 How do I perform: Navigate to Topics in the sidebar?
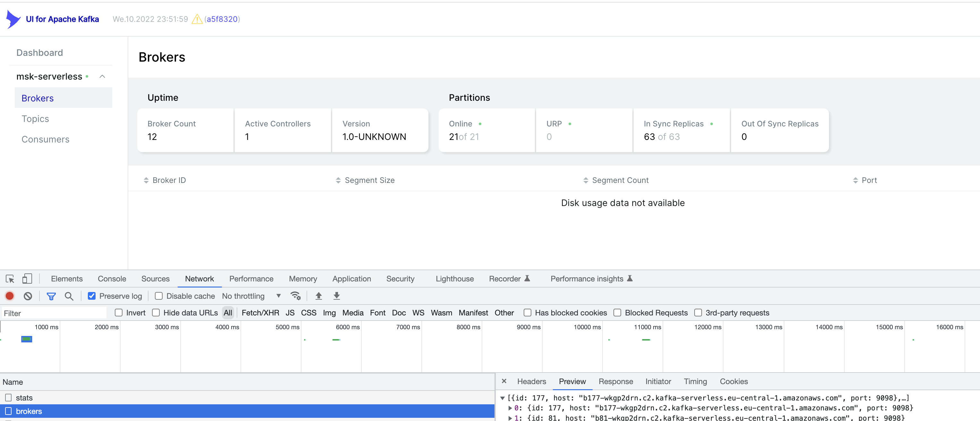35,118
